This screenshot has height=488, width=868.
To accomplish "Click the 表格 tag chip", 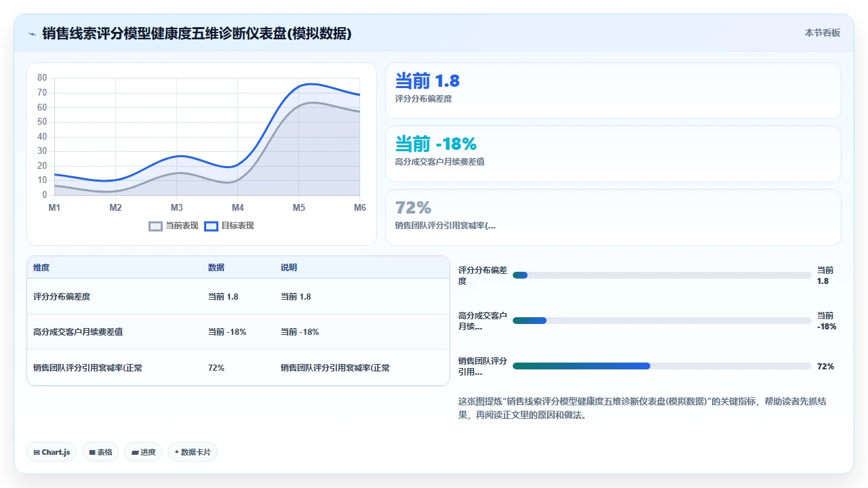I will point(100,452).
